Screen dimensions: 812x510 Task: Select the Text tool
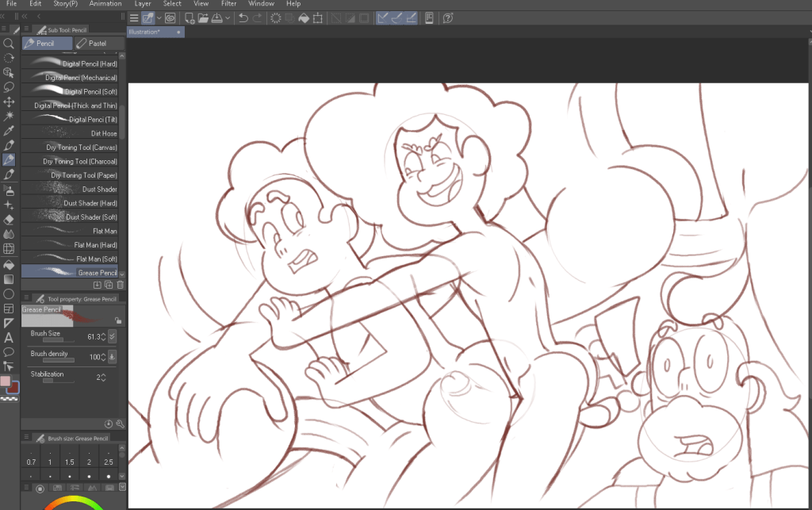[9, 337]
